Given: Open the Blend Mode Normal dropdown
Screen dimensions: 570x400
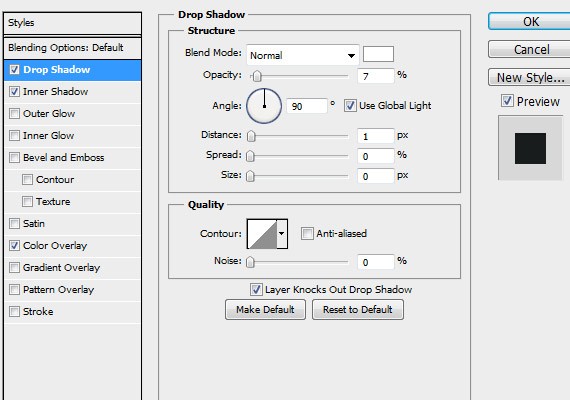Looking at the screenshot, I should click(302, 55).
